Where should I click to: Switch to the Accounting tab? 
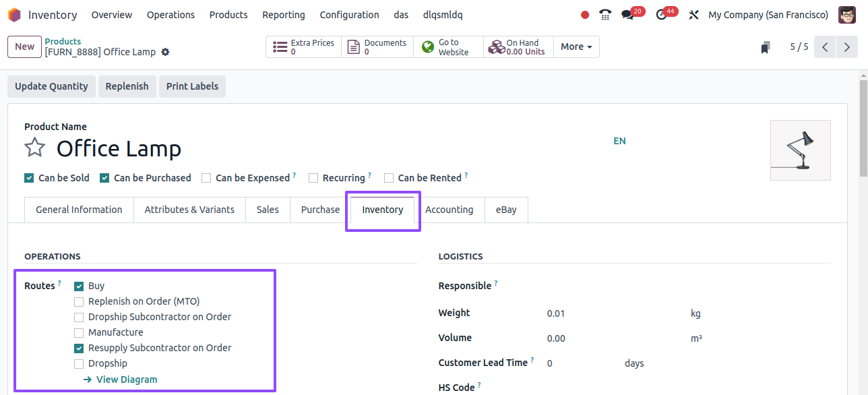point(449,210)
